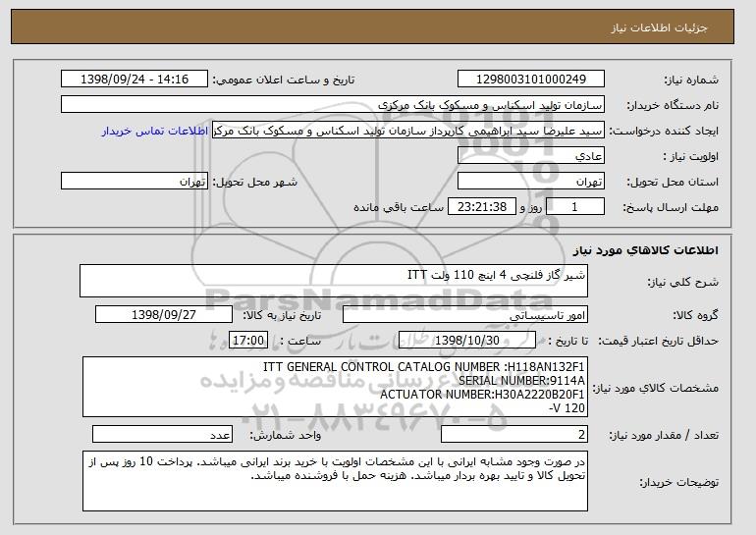This screenshot has width=756, height=535.
Task: Click the label ایجاد کننده درخواست
Action: (664, 132)
